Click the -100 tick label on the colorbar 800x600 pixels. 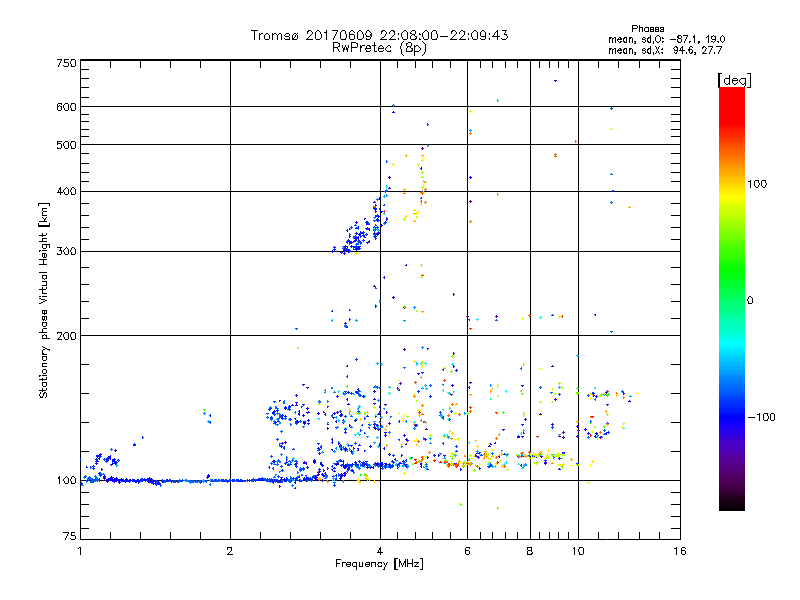(x=761, y=417)
